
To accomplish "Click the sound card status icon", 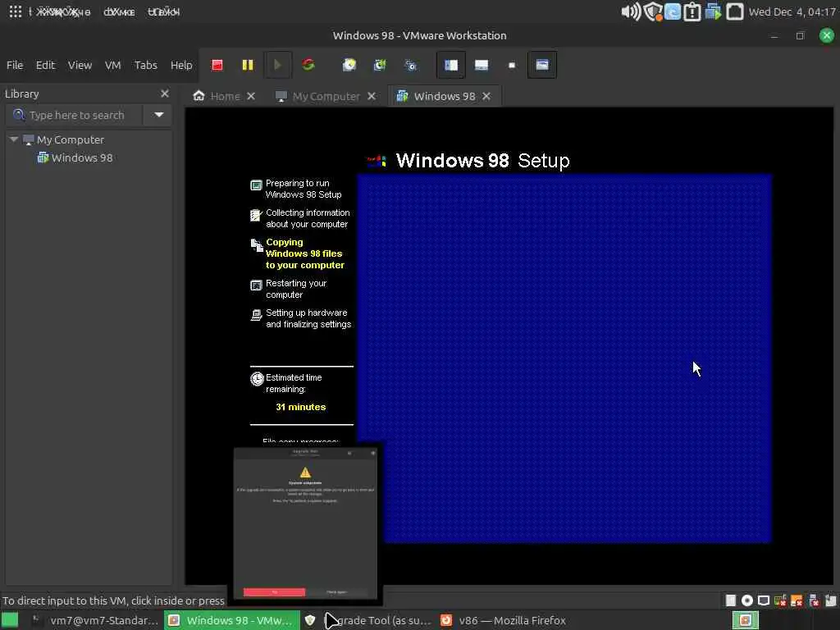I will tap(781, 600).
